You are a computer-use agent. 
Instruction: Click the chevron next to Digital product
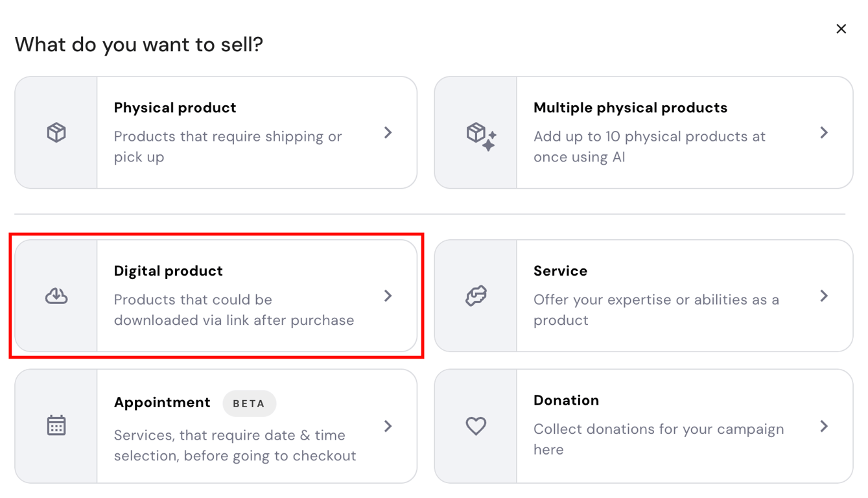click(388, 296)
